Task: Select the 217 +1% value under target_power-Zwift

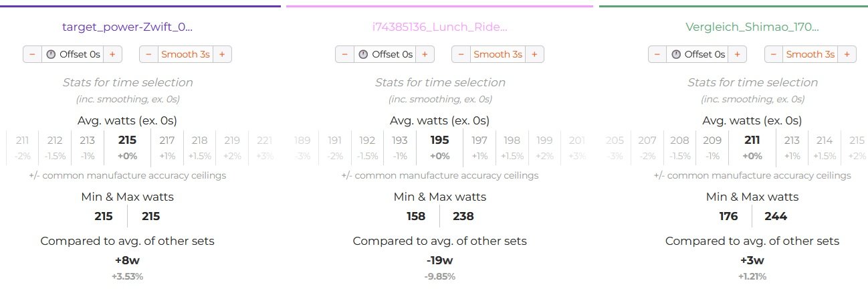Action: tap(167, 147)
